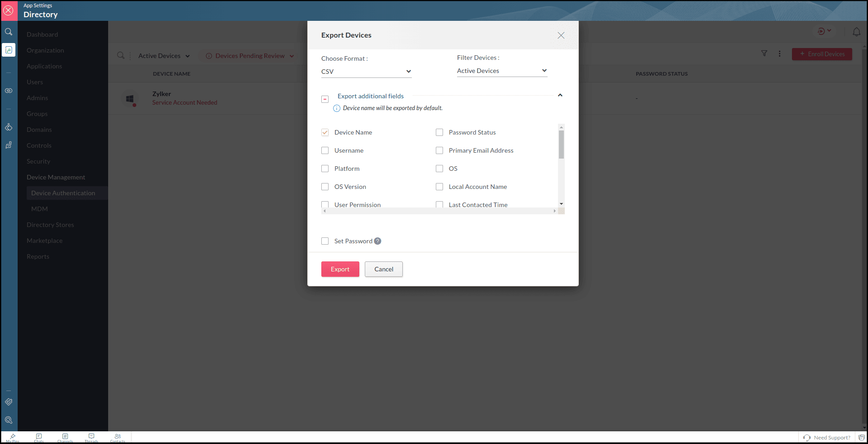Open Contacts in the bottom bar

coord(118,438)
